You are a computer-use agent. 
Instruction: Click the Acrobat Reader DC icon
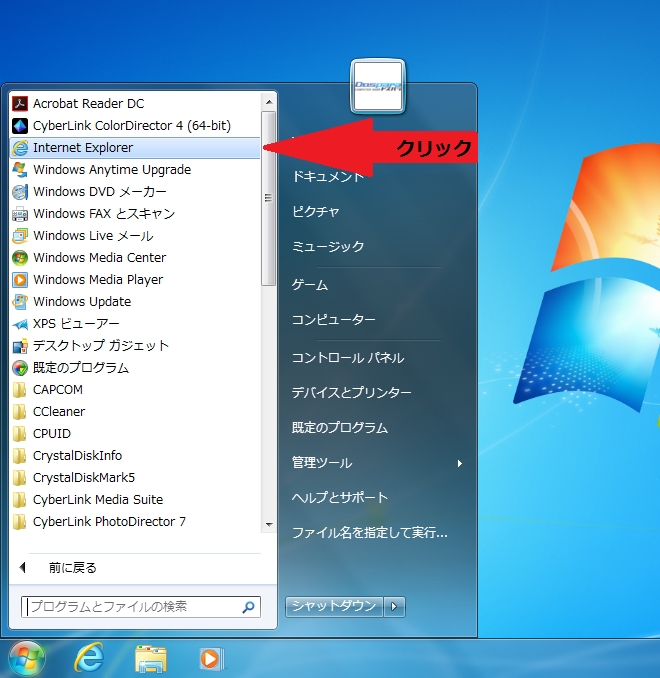click(19, 104)
